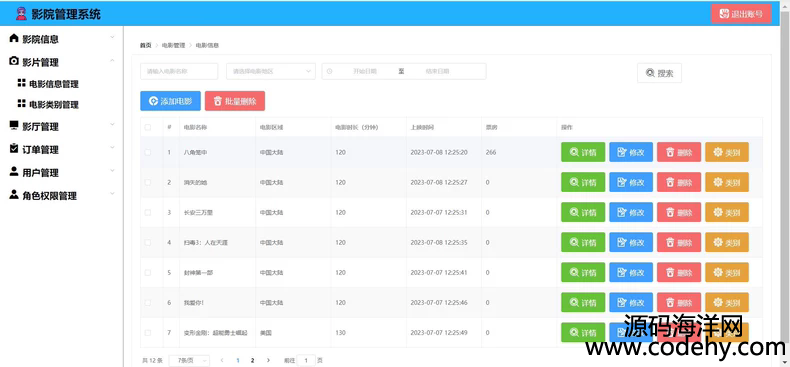790x367 pixels.
Task: Click the 请输入电影名称 search input field
Action: tap(179, 71)
